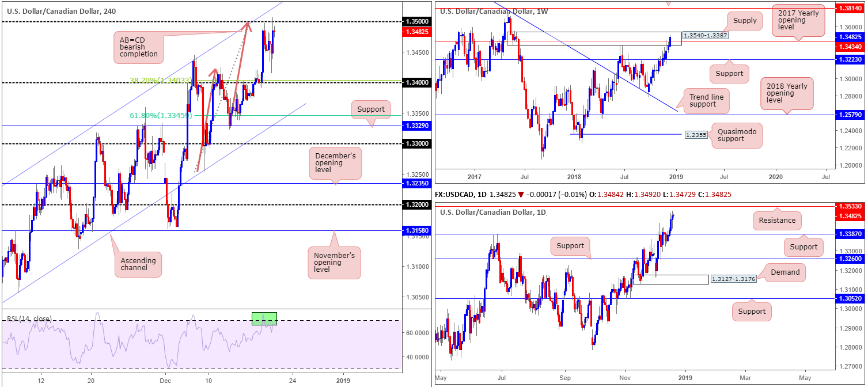Click the Demand callout on daily chart
This screenshot has width=868, height=387.
(785, 272)
